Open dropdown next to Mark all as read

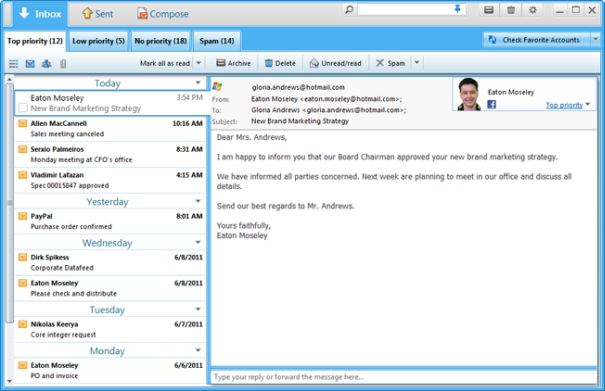tap(199, 63)
